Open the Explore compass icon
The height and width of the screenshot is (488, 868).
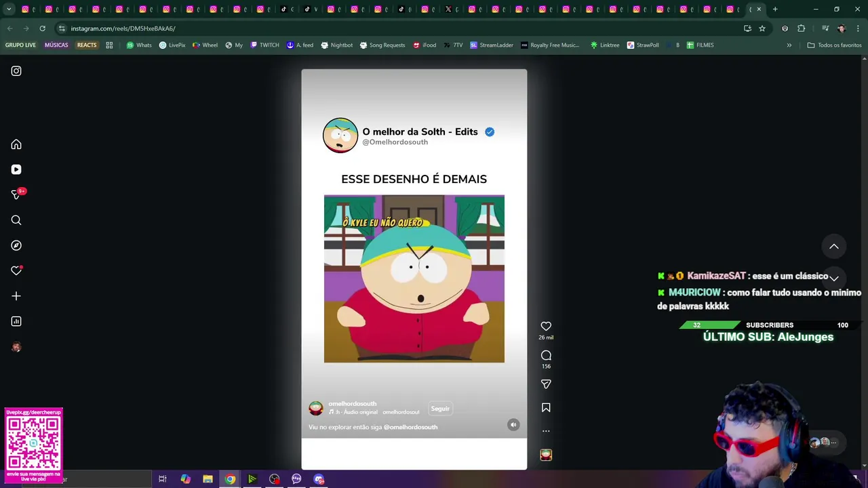(x=16, y=245)
